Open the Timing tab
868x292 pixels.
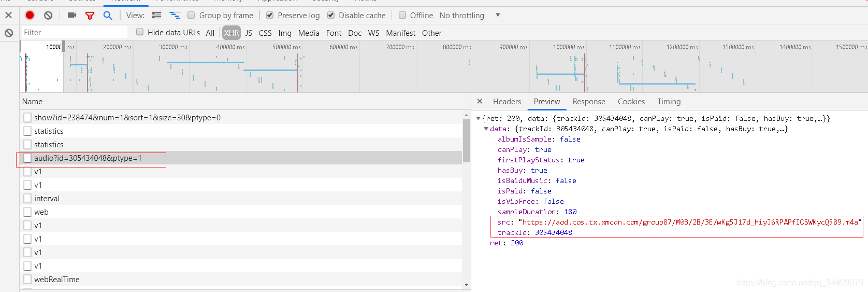(669, 102)
